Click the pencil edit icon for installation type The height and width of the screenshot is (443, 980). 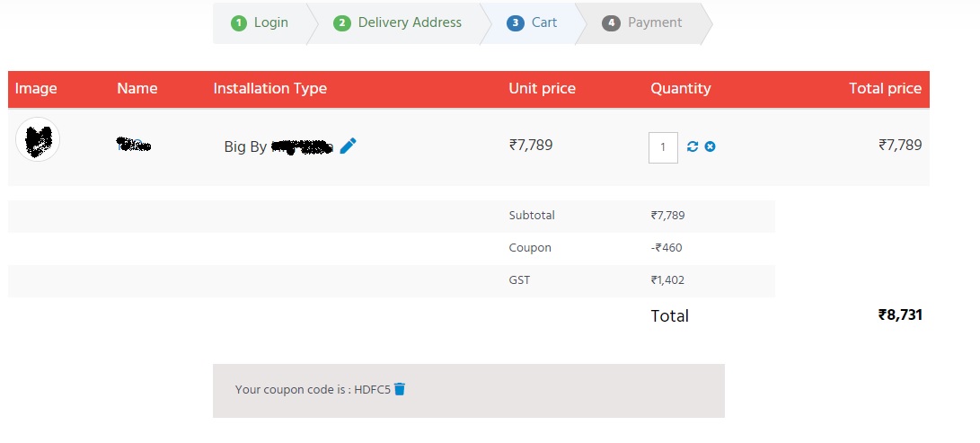coord(349,146)
